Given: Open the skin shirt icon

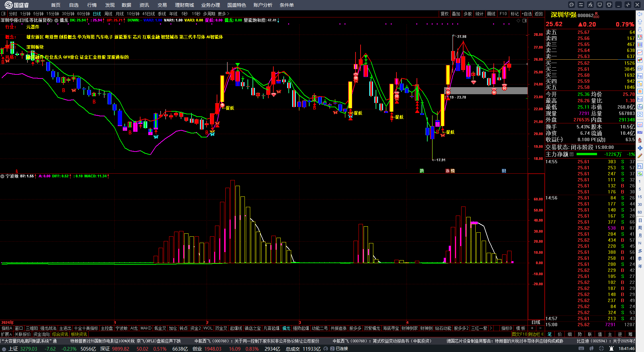Looking at the screenshot, I should (x=609, y=5).
